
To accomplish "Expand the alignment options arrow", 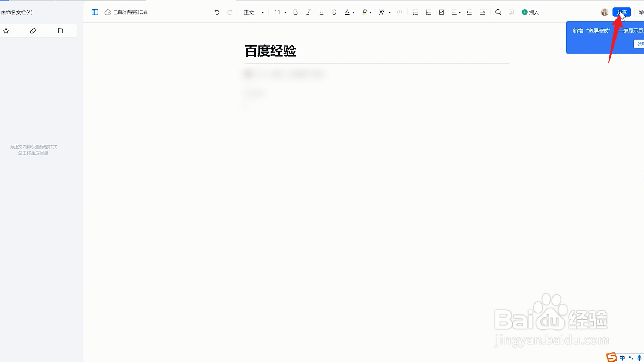I will click(x=460, y=13).
